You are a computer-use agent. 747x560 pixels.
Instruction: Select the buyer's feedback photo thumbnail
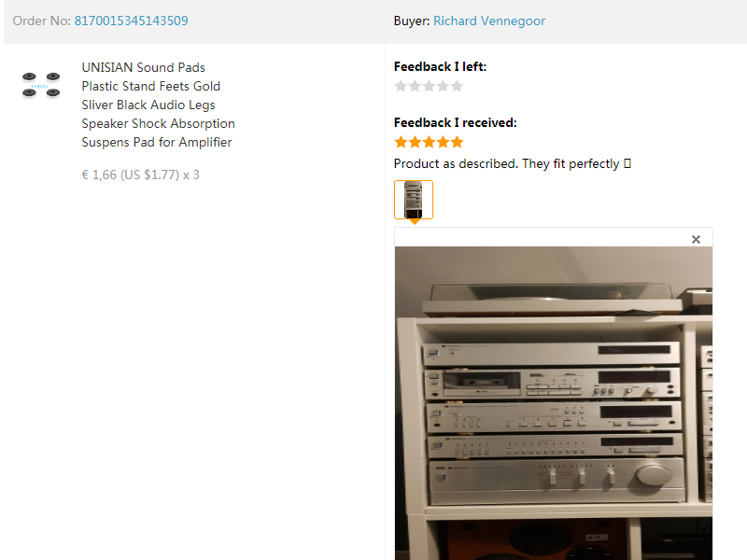(414, 200)
